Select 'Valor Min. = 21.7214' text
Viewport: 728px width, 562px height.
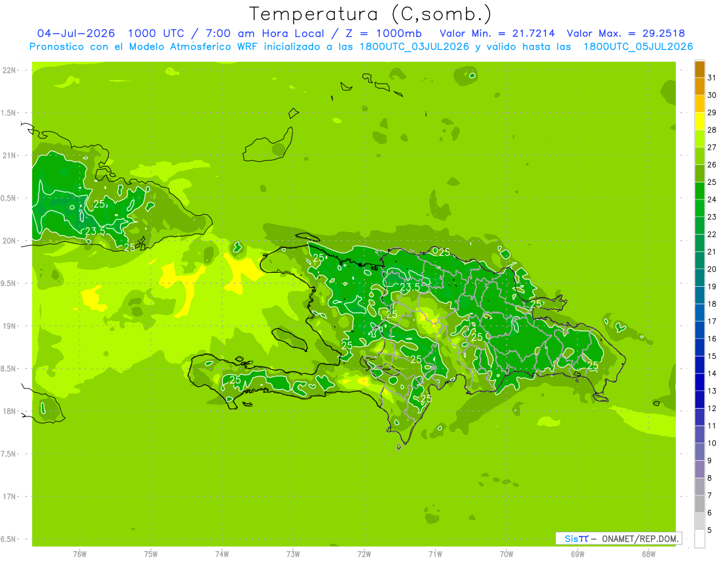coord(497,33)
